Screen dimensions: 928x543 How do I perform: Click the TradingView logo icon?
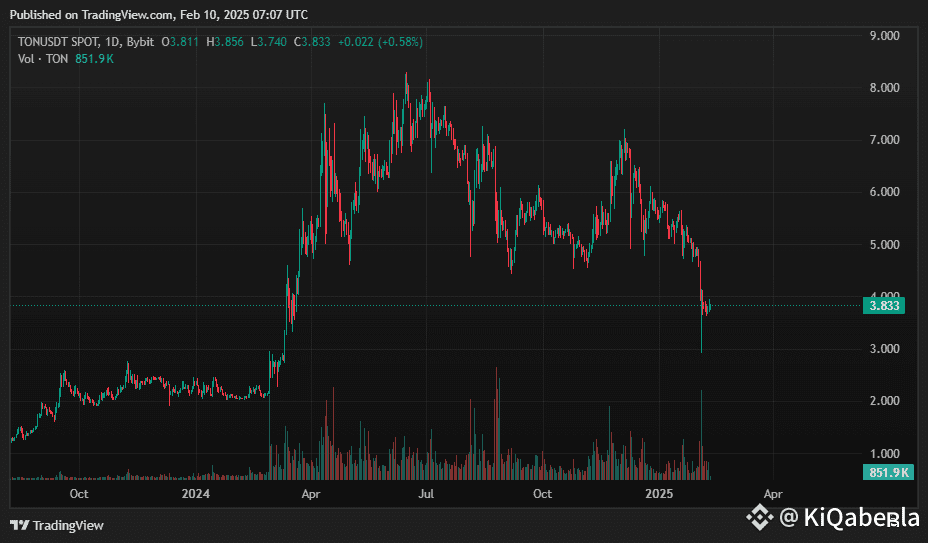[20, 525]
